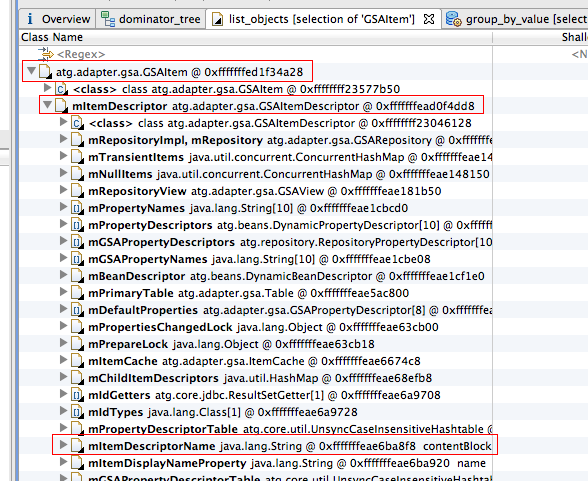
Task: Expand the mPropertyDescriptorTable row
Action: pyautogui.click(x=63, y=428)
